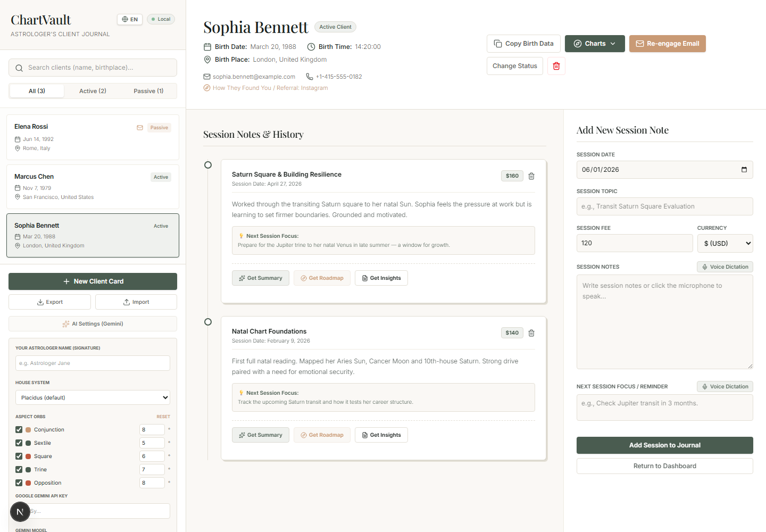Toggle the Square aspect checkbox
The image size is (766, 532).
tap(19, 456)
